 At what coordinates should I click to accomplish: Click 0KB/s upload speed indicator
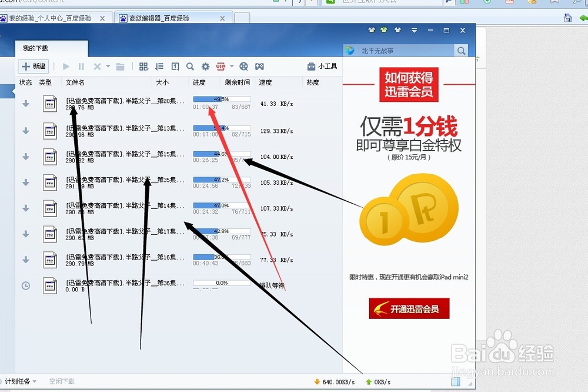378,382
